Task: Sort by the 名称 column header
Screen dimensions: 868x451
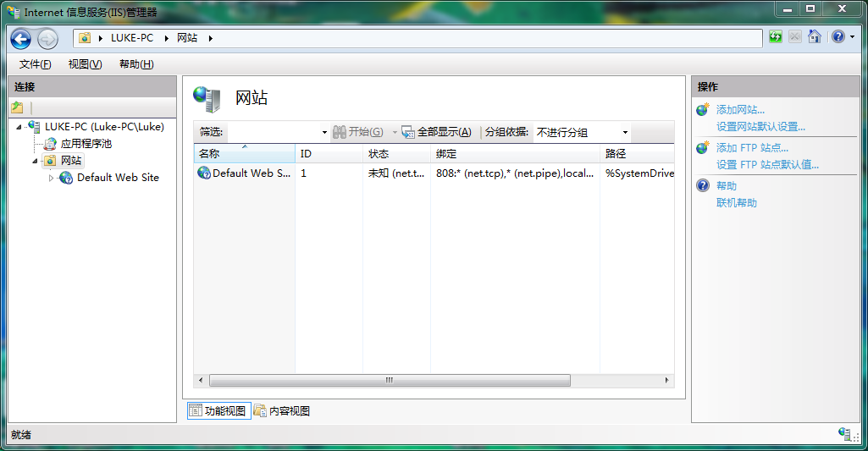Action: tap(244, 153)
